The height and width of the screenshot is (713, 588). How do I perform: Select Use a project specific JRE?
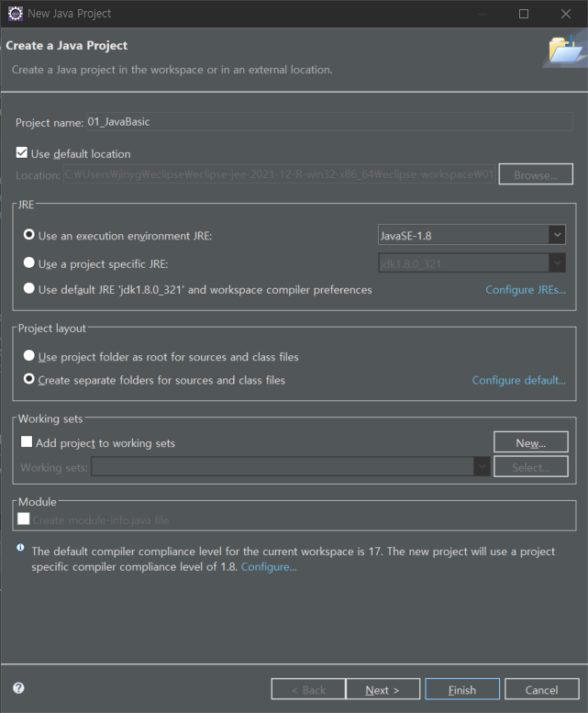[x=29, y=262]
